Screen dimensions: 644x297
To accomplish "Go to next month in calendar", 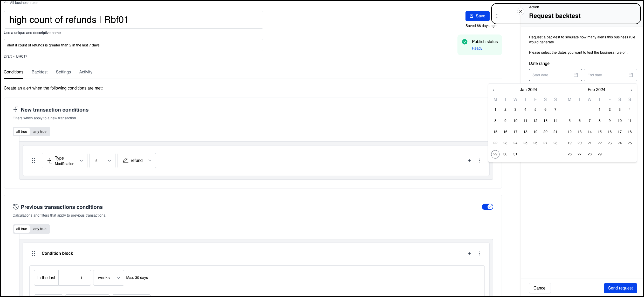I will pos(631,90).
